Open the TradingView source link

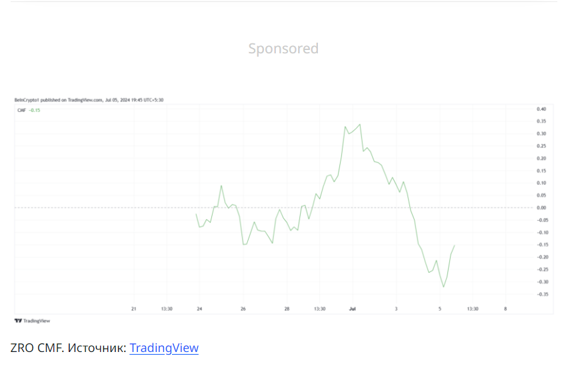pos(164,348)
